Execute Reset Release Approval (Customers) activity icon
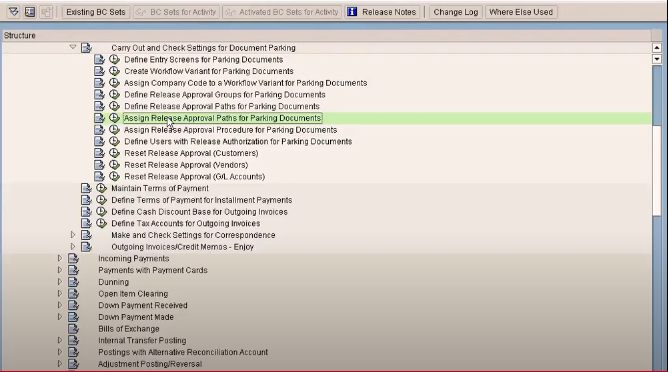Image resolution: width=668 pixels, height=372 pixels. 114,153
